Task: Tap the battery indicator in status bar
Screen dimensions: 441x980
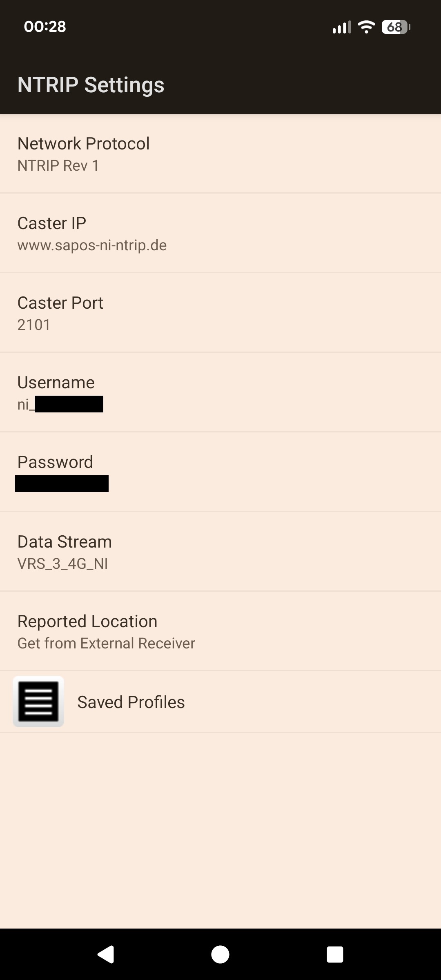Action: tap(395, 27)
